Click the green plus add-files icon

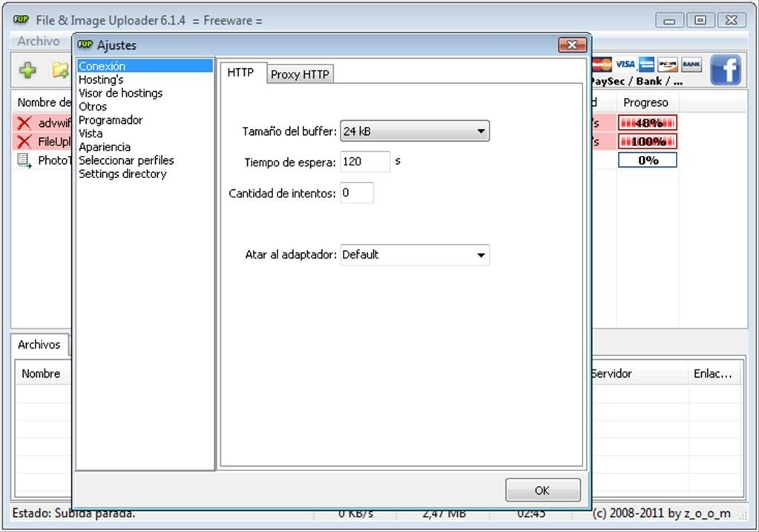(27, 70)
